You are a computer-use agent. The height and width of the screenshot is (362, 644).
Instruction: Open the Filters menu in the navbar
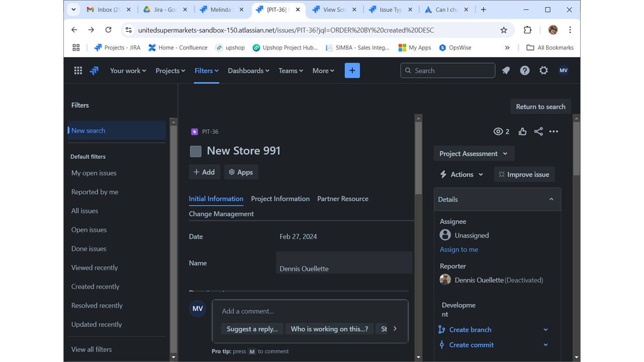(206, 70)
